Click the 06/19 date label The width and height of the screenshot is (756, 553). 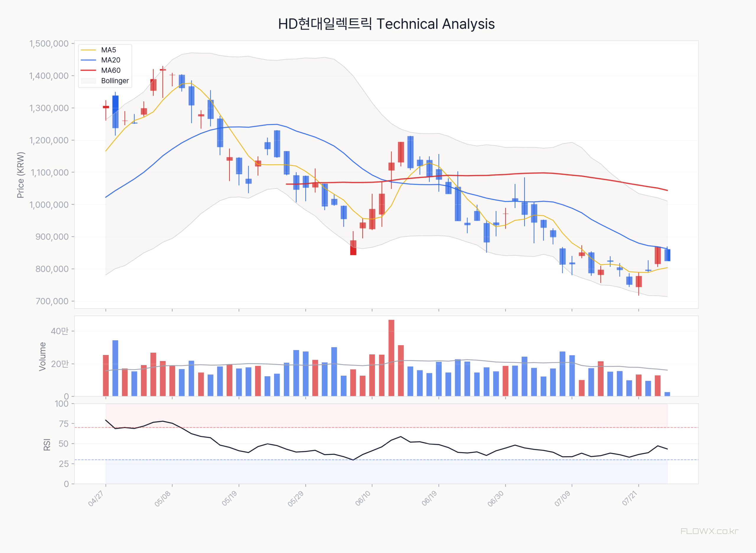[429, 499]
